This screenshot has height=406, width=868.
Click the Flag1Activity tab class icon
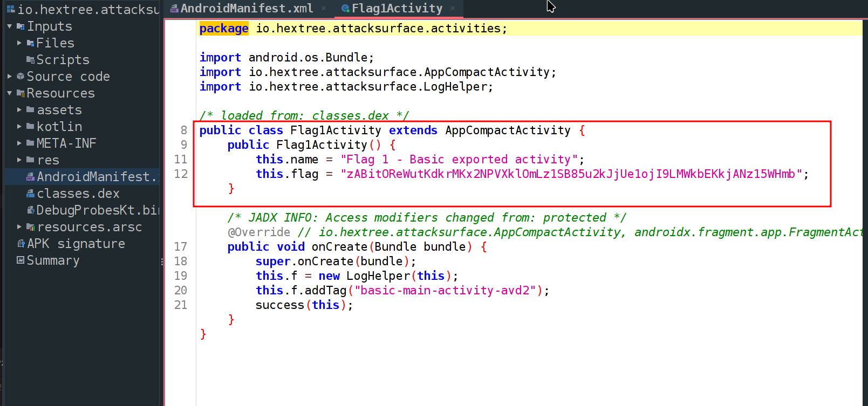[x=345, y=9]
